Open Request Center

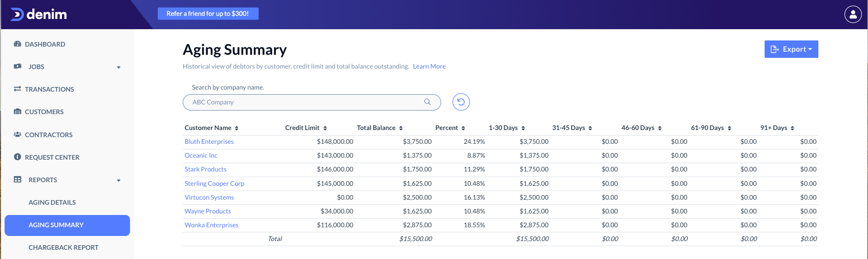coord(52,157)
